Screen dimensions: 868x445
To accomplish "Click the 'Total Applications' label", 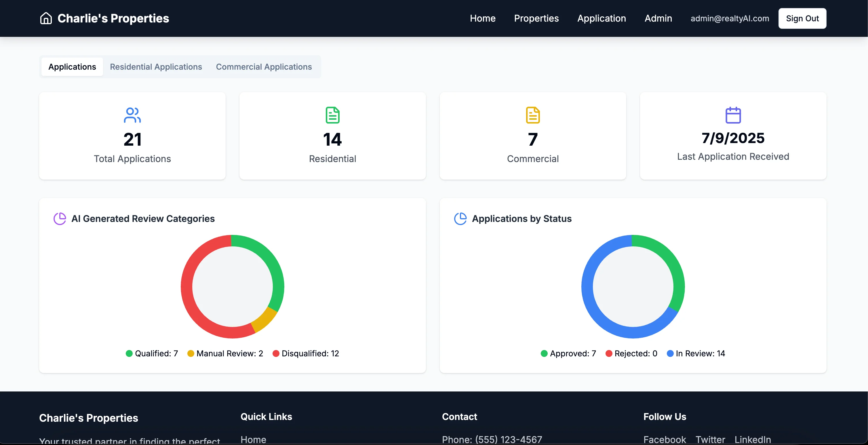I will [x=132, y=159].
